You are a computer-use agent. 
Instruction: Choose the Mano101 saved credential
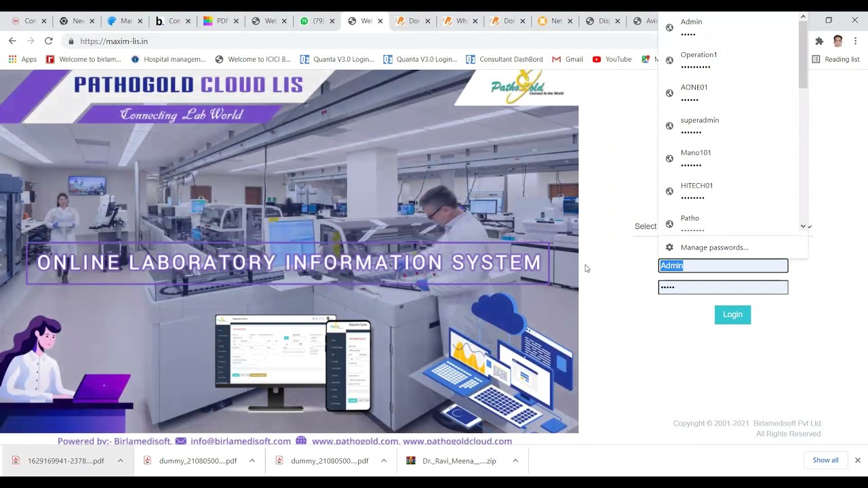point(729,158)
